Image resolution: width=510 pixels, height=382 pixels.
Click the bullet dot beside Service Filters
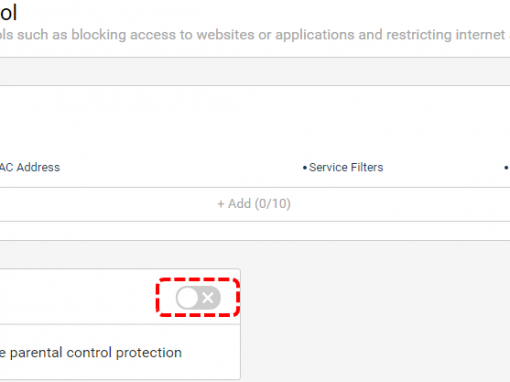tap(305, 168)
